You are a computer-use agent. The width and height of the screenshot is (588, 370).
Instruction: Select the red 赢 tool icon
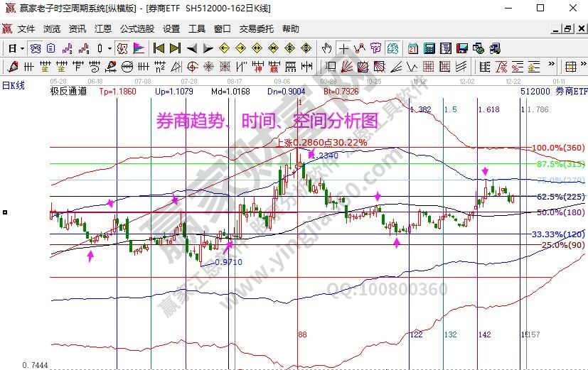point(273,67)
